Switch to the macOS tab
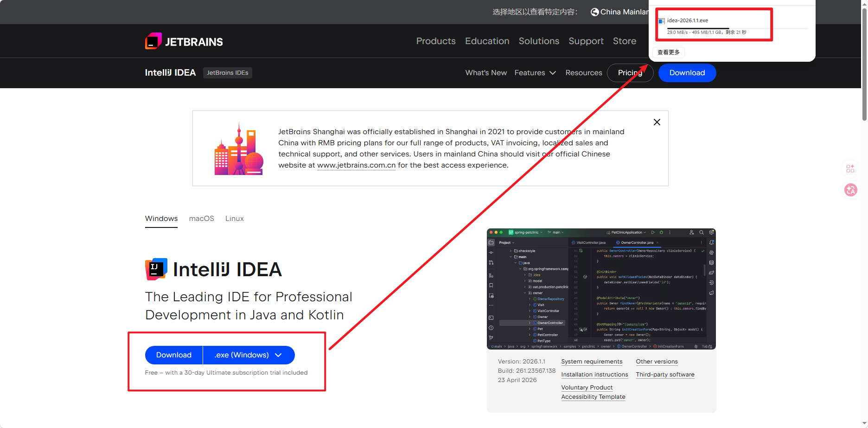868x428 pixels. click(x=202, y=219)
